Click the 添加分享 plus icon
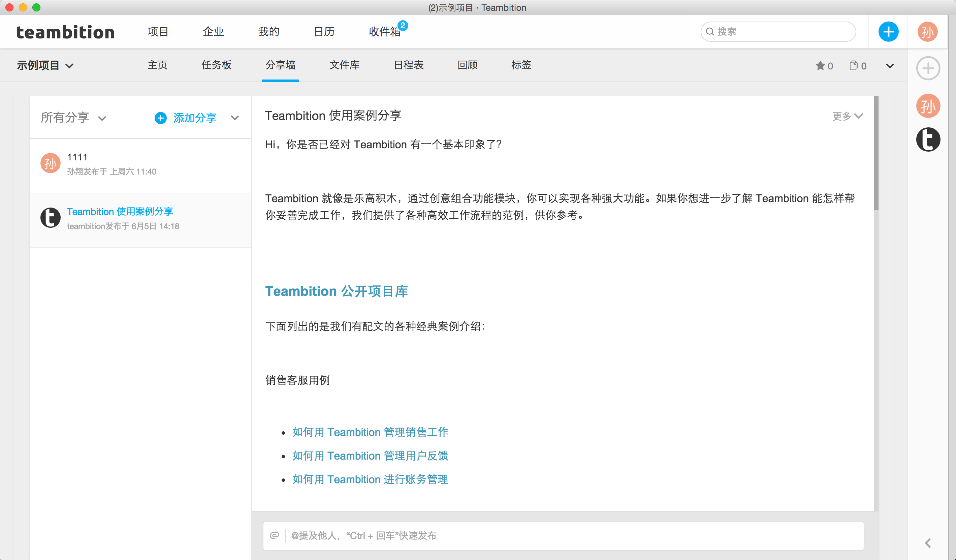This screenshot has height=560, width=956. point(160,118)
